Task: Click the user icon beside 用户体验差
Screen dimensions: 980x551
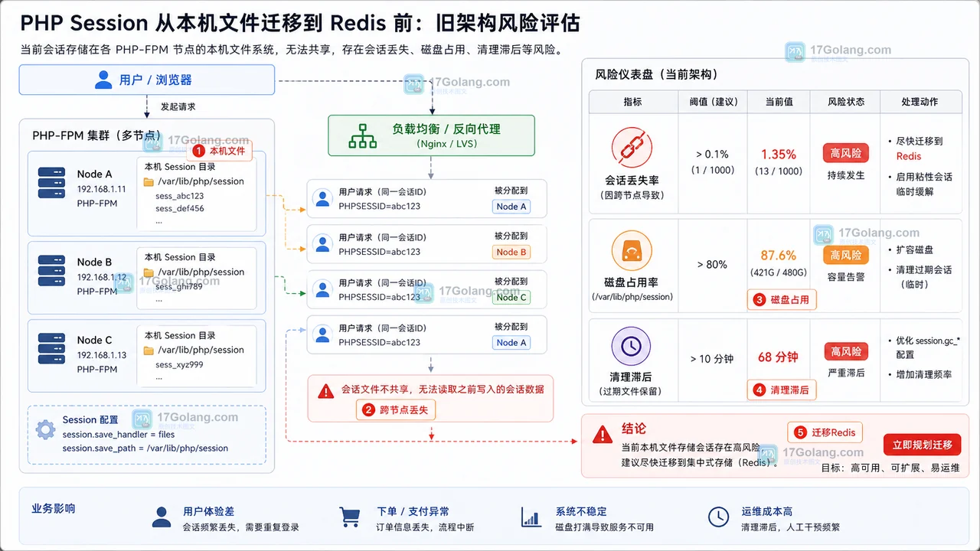Action: point(162,518)
